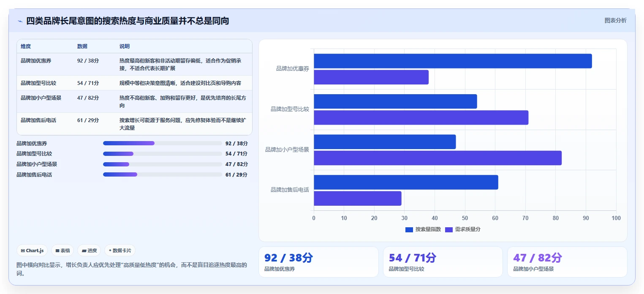Viewport: 644px width, 294px height.
Task: Click the 品牌加优惠券 progress bar
Action: 162,143
